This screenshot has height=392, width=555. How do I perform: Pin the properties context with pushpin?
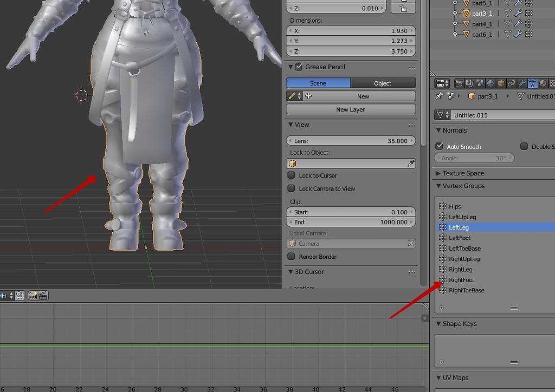coord(439,96)
